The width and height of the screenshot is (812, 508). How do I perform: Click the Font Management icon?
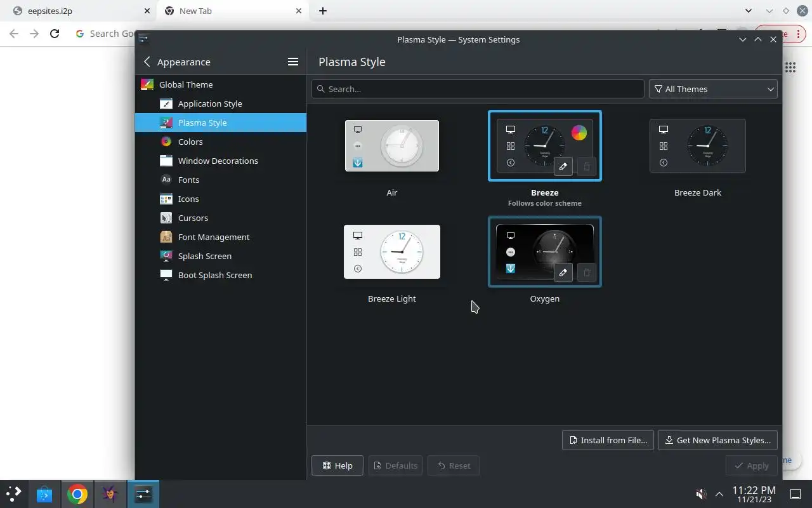pos(166,237)
